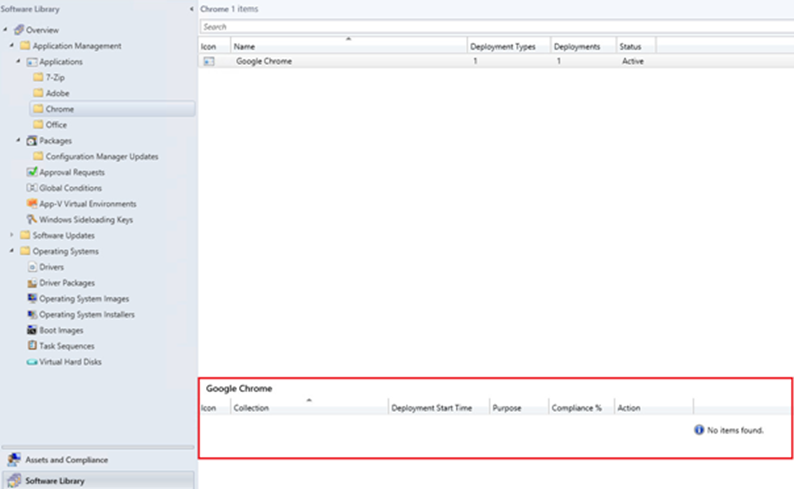Click the Assets and Compliance workspace icon
Viewport: 794px width, 489px height.
[14, 460]
